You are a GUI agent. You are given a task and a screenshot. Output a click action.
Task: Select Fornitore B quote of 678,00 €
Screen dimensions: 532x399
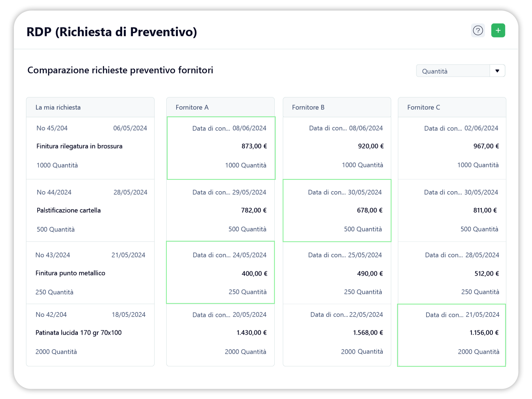(337, 211)
